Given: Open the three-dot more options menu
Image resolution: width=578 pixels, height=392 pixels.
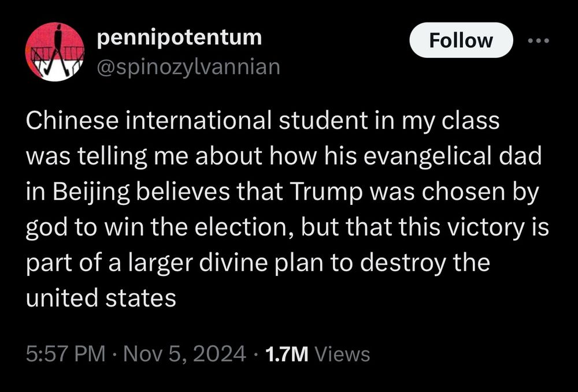Looking at the screenshot, I should coord(538,40).
